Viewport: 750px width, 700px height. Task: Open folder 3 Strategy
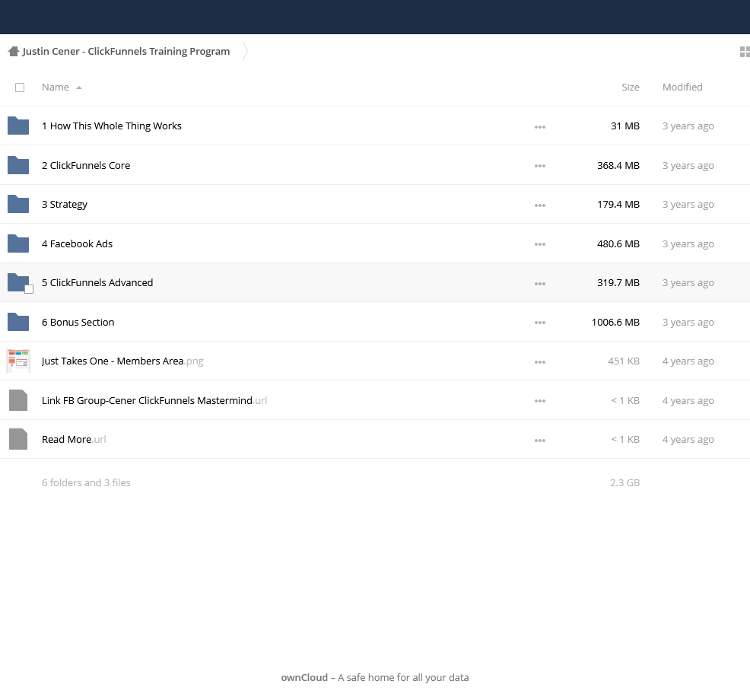pyautogui.click(x=65, y=205)
